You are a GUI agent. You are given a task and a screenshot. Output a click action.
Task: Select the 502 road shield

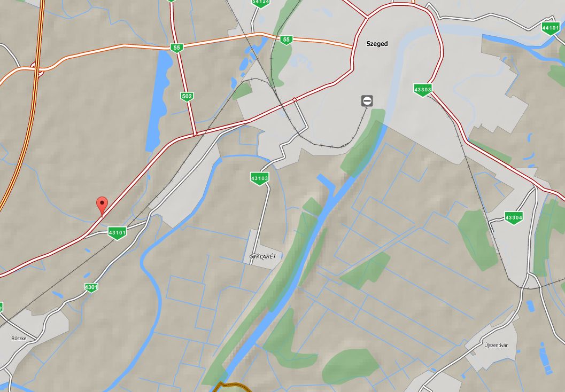(x=187, y=97)
